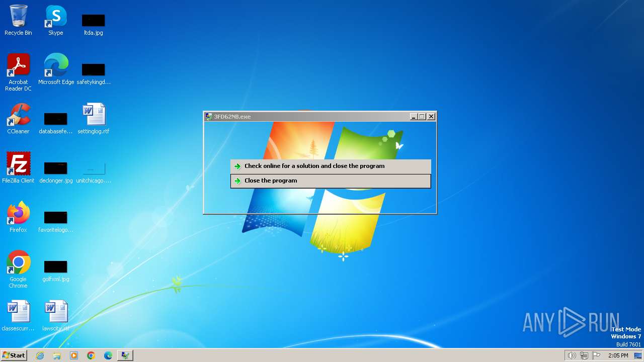
Task: Click the Start button
Action: click(14, 355)
